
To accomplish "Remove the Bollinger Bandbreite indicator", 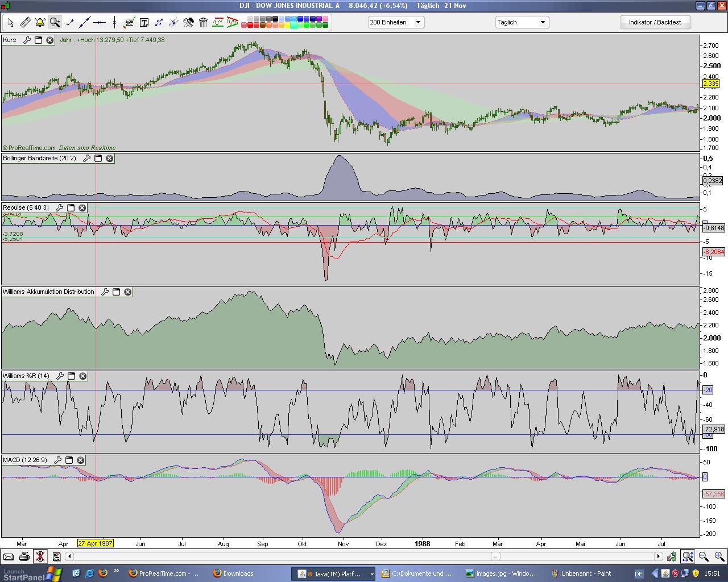I will click(x=110, y=158).
